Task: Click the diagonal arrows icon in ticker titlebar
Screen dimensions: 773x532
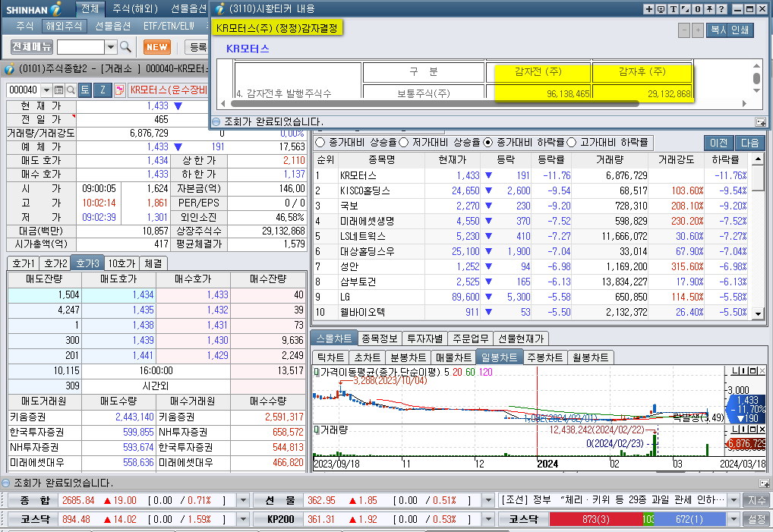Action: click(685, 9)
